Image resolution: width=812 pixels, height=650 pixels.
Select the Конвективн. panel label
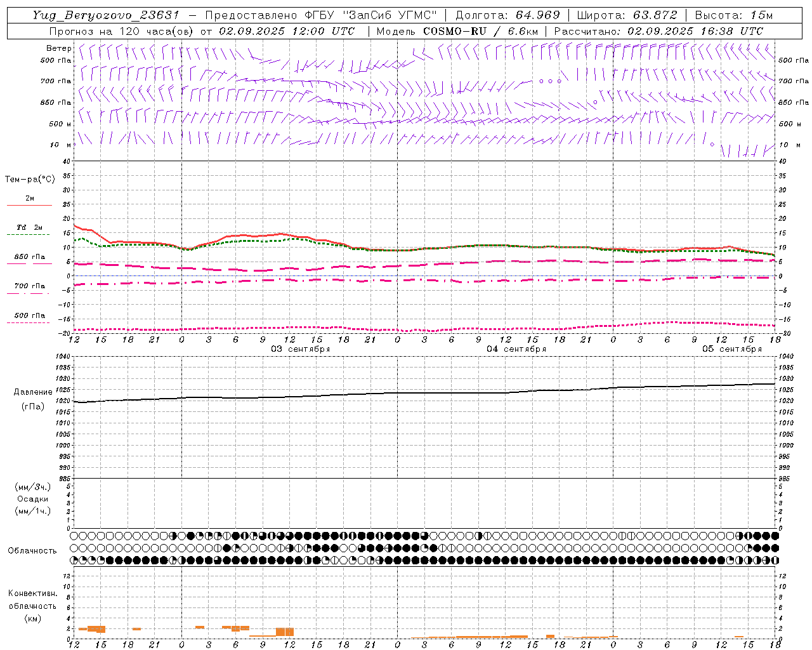[x=32, y=594]
